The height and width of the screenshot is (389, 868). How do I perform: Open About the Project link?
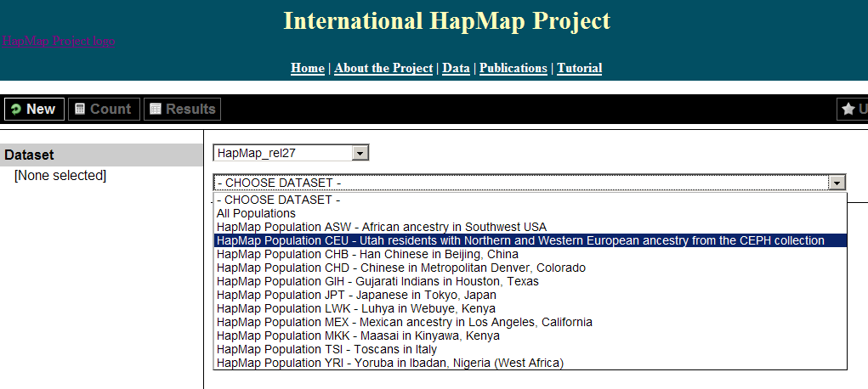(x=383, y=68)
